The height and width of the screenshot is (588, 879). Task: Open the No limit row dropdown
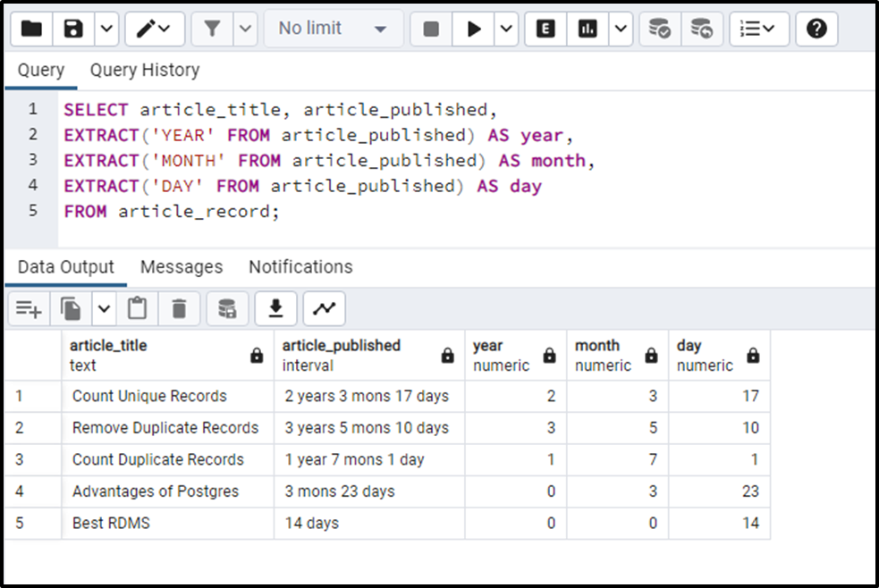331,28
